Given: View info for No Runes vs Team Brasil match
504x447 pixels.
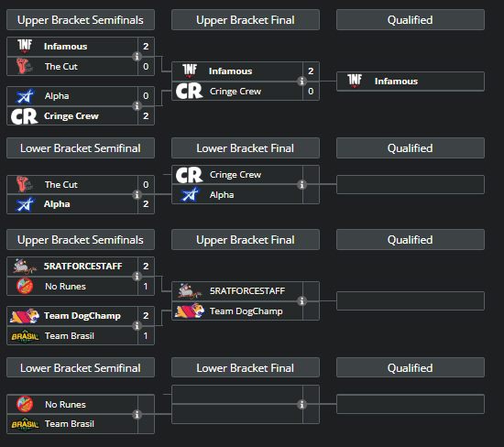Looking at the screenshot, I should click(x=137, y=414).
